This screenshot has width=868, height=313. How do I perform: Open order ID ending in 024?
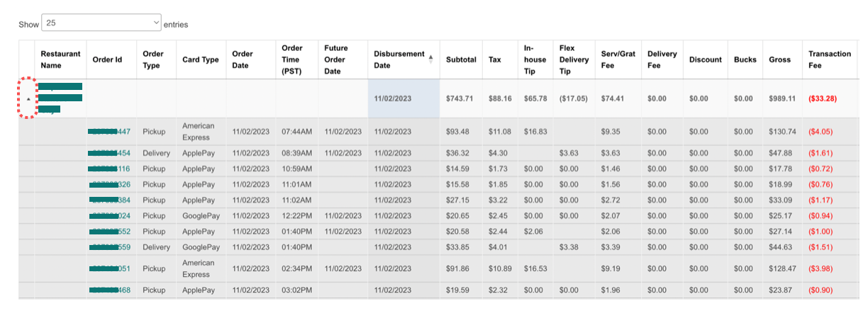click(x=109, y=215)
